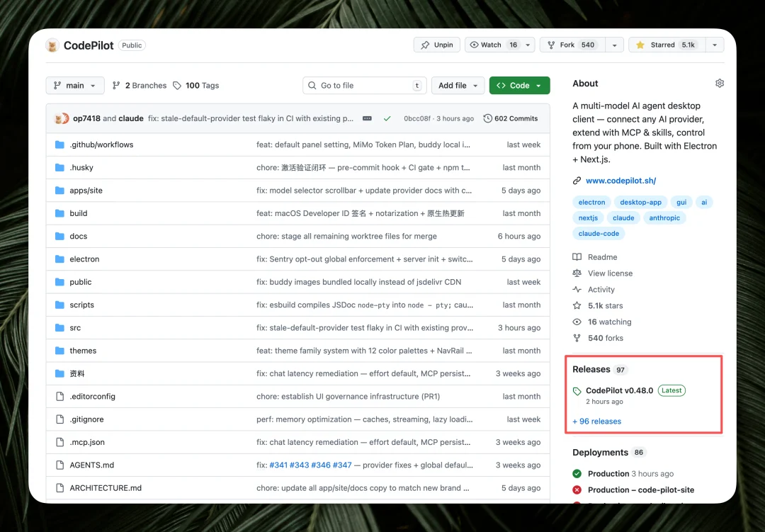This screenshot has width=765, height=532.
Task: Click the Activity pulse icon in sidebar
Action: click(577, 289)
